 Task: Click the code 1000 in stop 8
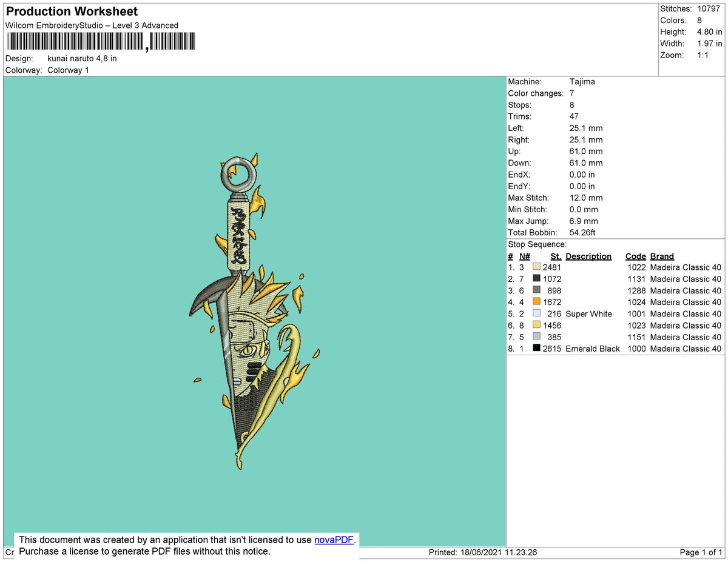click(x=636, y=349)
